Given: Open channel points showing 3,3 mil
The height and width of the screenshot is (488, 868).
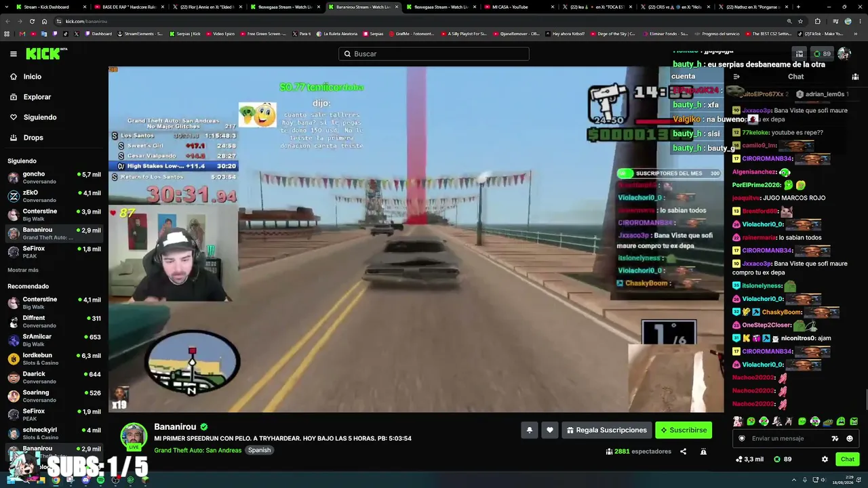Looking at the screenshot, I should (749, 459).
